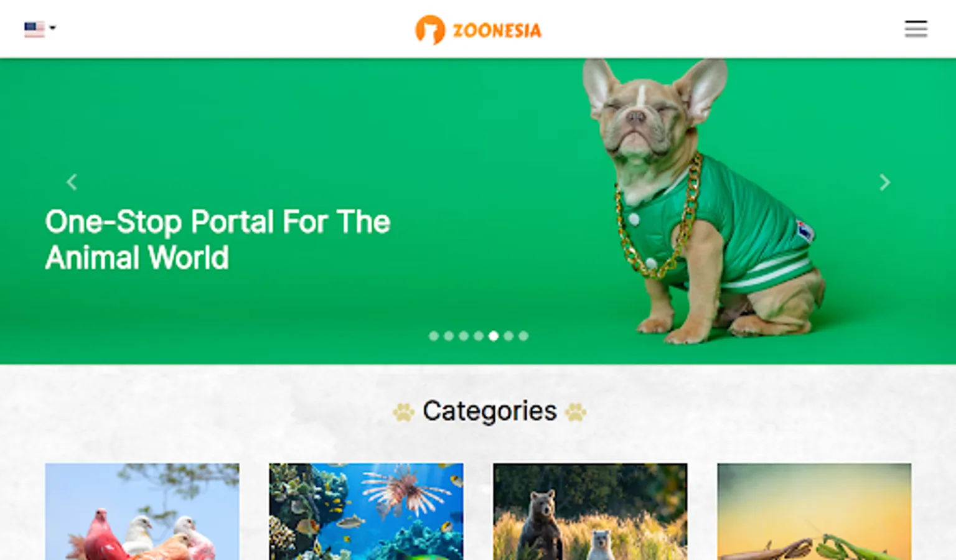The height and width of the screenshot is (560, 956).
Task: Open the birds category thumbnail
Action: 142,511
